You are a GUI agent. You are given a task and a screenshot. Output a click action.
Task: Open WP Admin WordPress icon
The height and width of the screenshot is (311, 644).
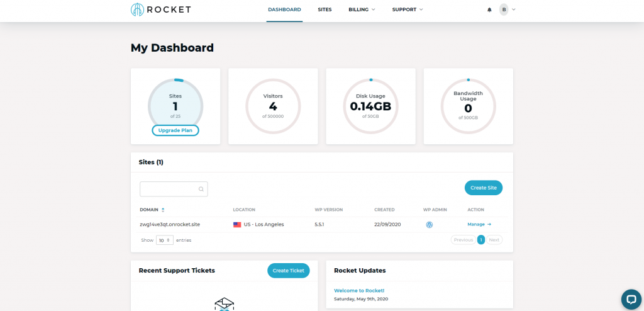click(x=429, y=225)
